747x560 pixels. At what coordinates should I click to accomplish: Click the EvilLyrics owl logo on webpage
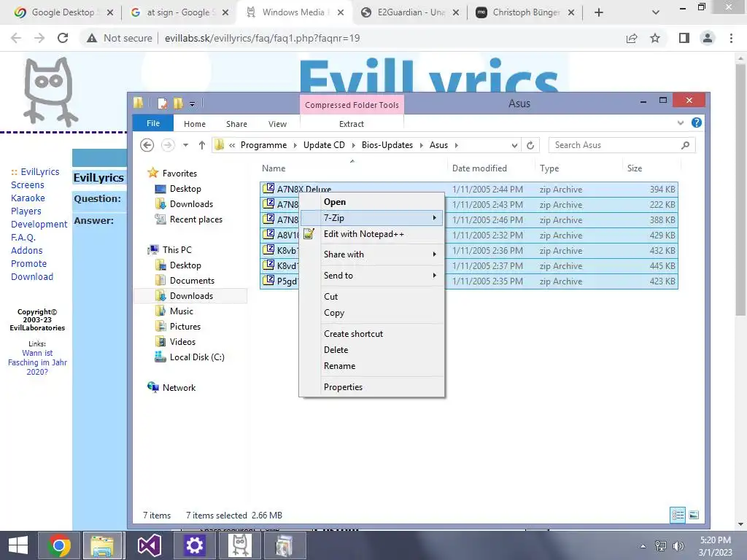(x=50, y=91)
